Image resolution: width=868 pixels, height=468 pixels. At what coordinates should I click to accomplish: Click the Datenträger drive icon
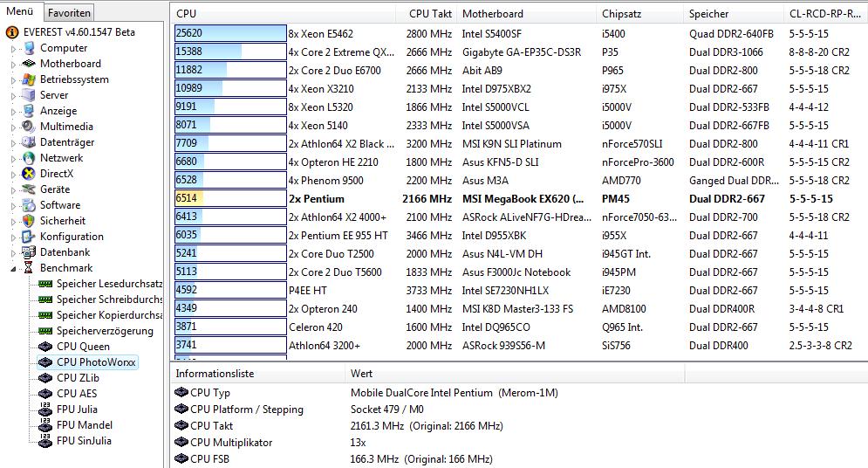pyautogui.click(x=29, y=142)
